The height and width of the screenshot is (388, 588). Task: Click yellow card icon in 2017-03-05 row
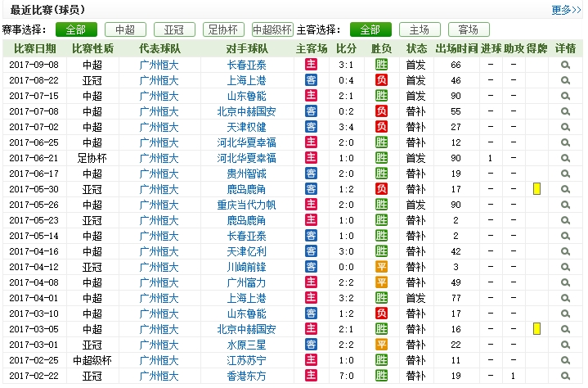(536, 329)
